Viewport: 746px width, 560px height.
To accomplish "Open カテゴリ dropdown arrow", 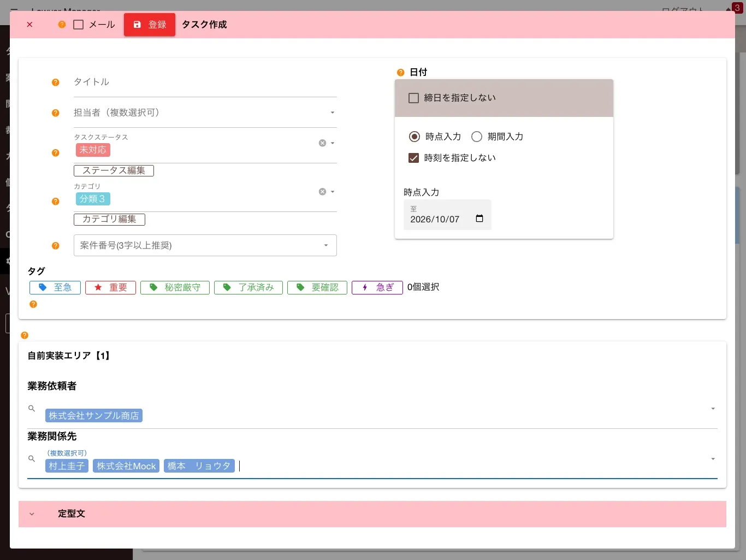I will pyautogui.click(x=333, y=192).
